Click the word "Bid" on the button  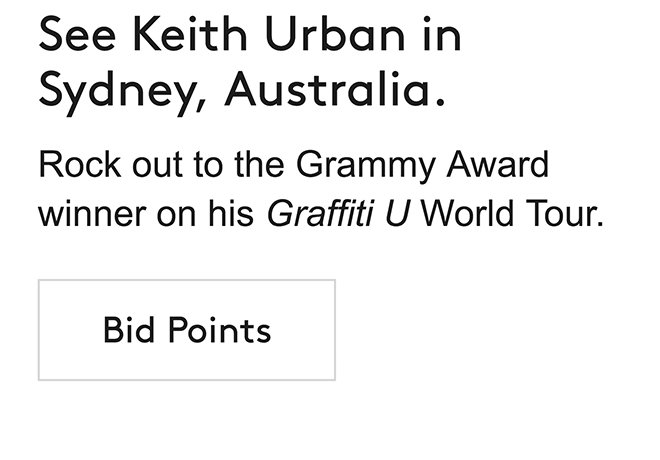(x=126, y=330)
